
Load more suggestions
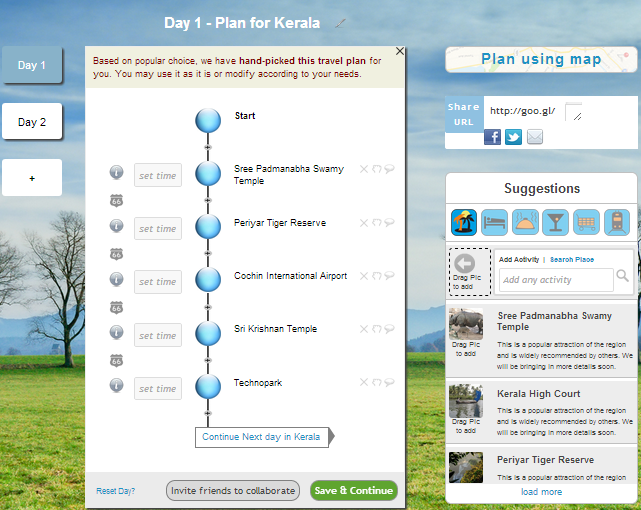tap(541, 492)
